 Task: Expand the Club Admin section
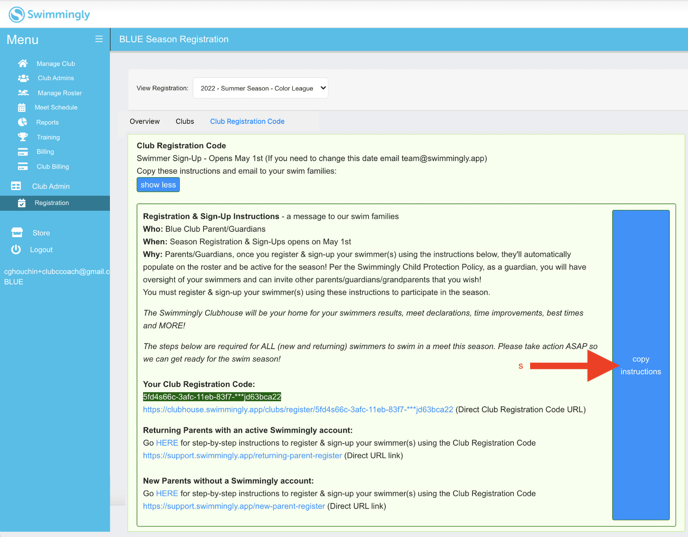pyautogui.click(x=51, y=186)
